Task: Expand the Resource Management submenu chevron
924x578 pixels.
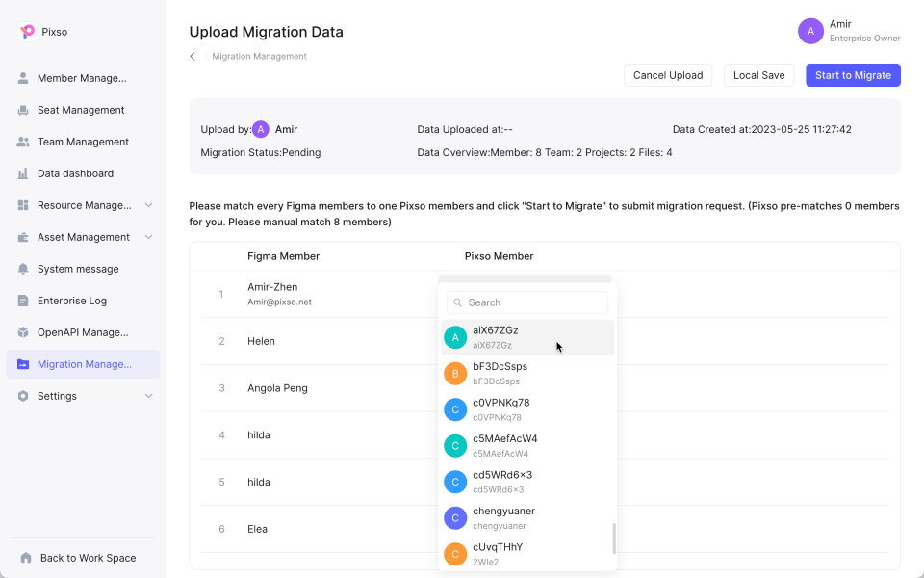Action: [x=148, y=205]
